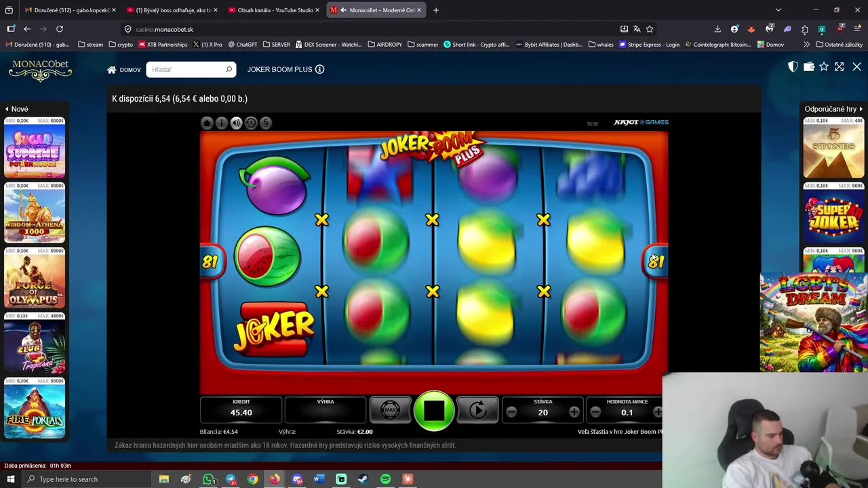Click the MonacoBet logo
Screen dimensions: 868x488
[40, 70]
